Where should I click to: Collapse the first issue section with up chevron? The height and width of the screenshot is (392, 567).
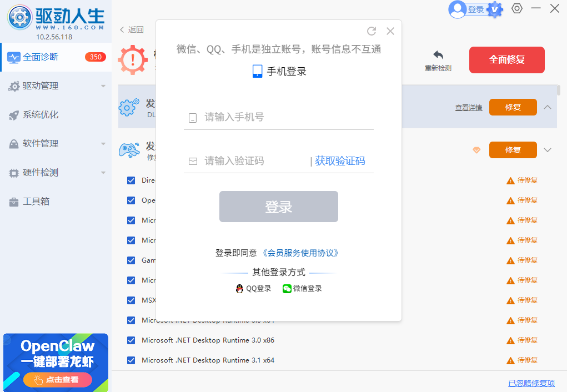tap(548, 107)
